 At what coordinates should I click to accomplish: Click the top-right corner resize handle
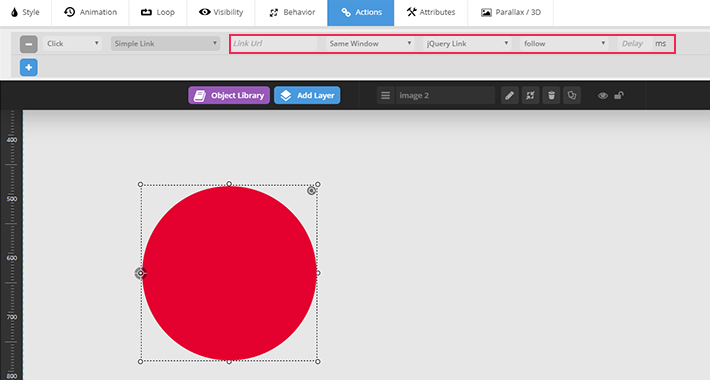(318, 184)
